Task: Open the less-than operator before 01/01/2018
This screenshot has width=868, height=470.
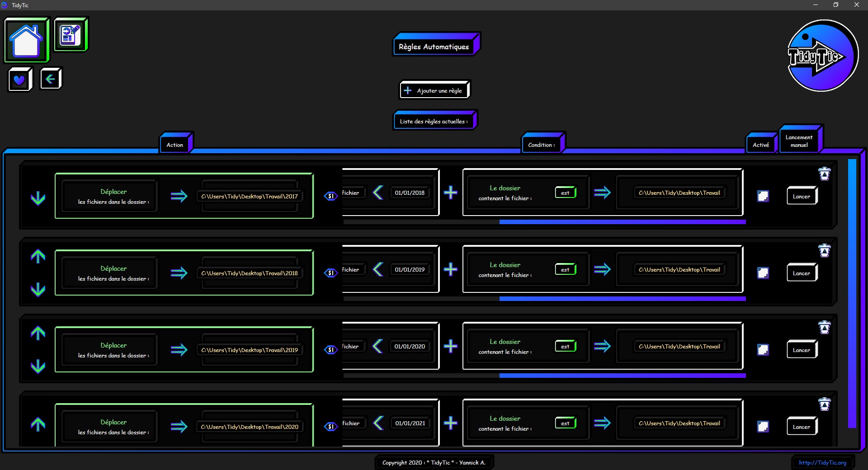Action: (x=378, y=193)
